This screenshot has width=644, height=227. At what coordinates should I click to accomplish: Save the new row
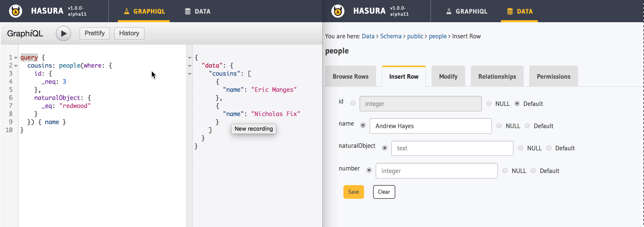pyautogui.click(x=353, y=192)
